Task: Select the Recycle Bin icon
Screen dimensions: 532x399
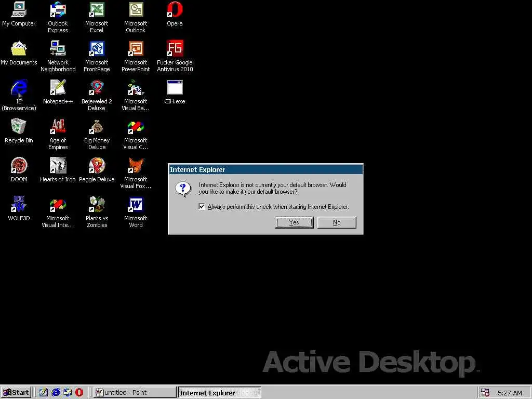Action: pyautogui.click(x=19, y=127)
